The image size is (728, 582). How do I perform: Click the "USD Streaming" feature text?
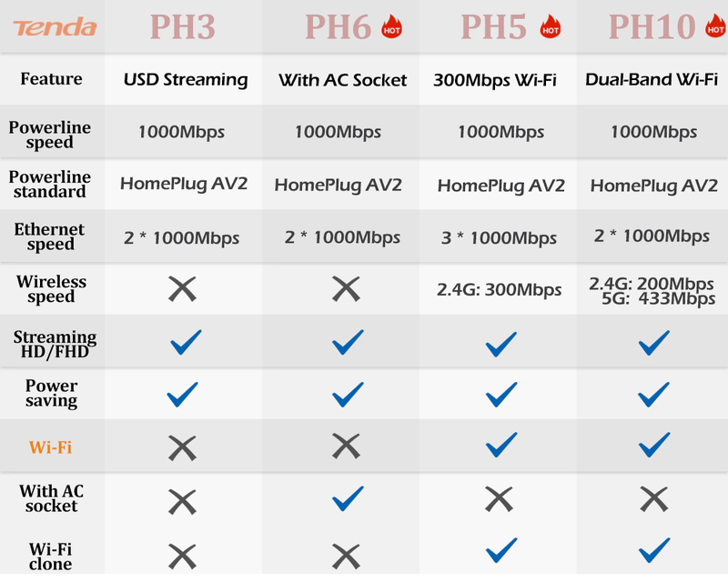pos(186,80)
